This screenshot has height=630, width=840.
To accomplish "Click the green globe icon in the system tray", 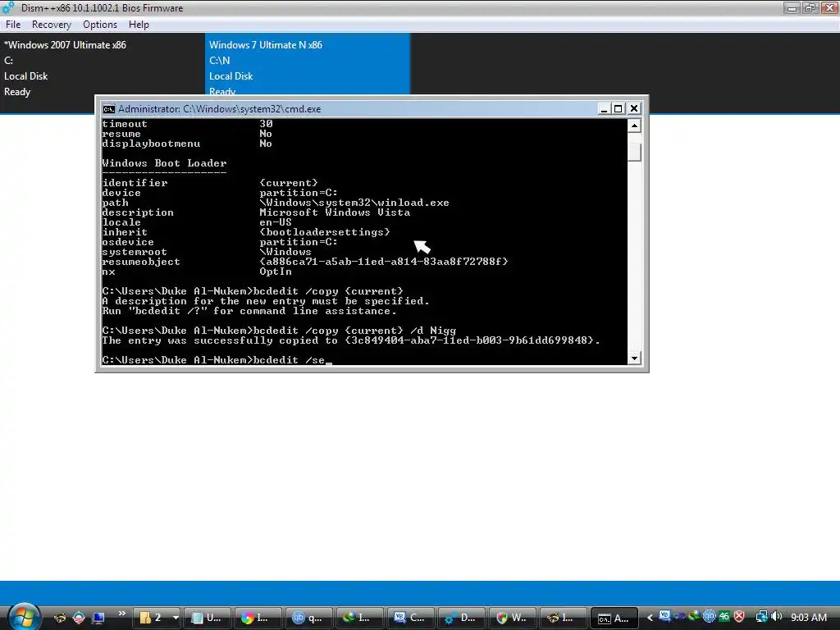I will click(694, 616).
